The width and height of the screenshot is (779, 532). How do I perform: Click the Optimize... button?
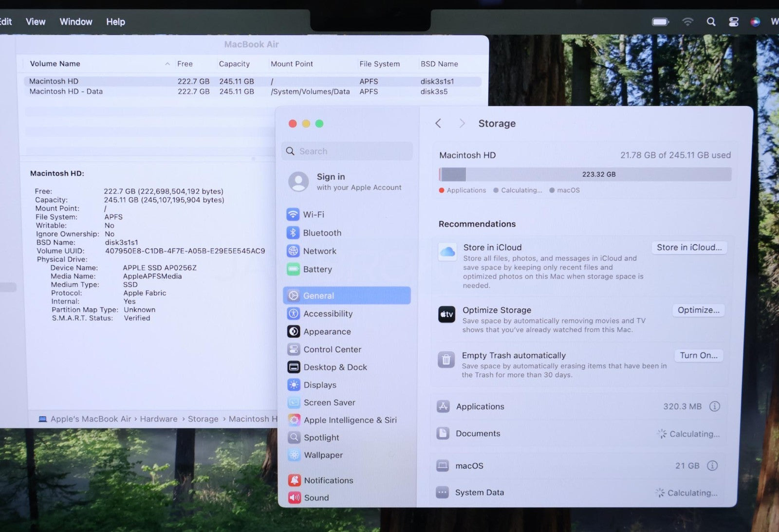(698, 310)
